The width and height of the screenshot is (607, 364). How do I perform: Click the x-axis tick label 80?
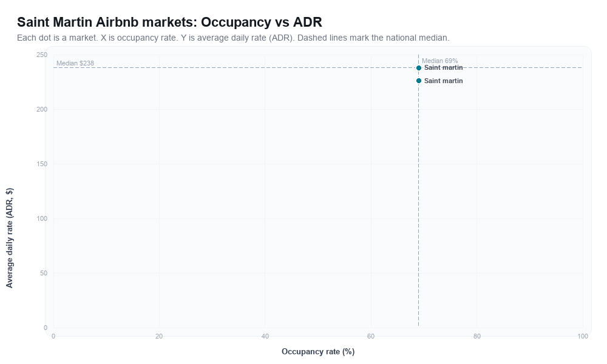tap(477, 337)
